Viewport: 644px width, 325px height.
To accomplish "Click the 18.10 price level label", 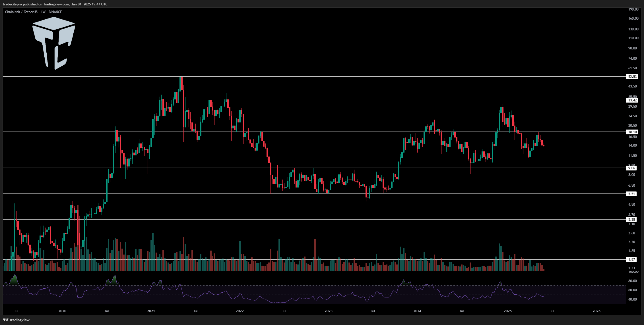I will (x=632, y=132).
